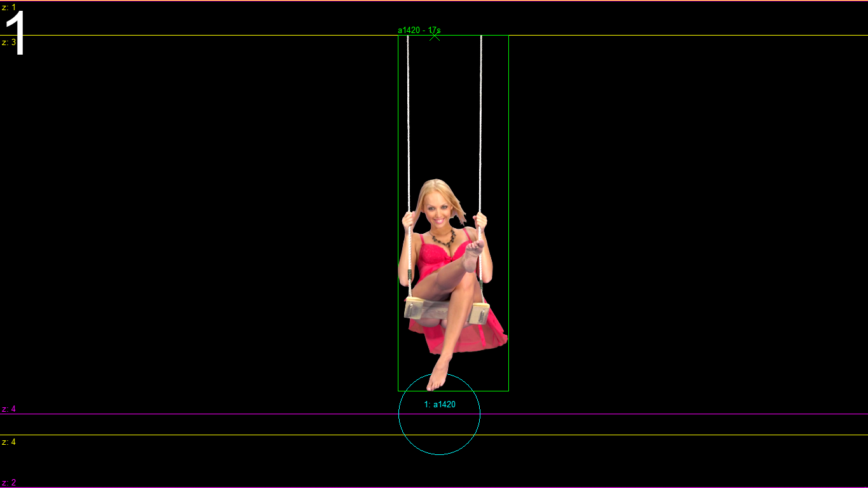The height and width of the screenshot is (488, 868).
Task: Click the large white number 1
Action: click(x=15, y=34)
